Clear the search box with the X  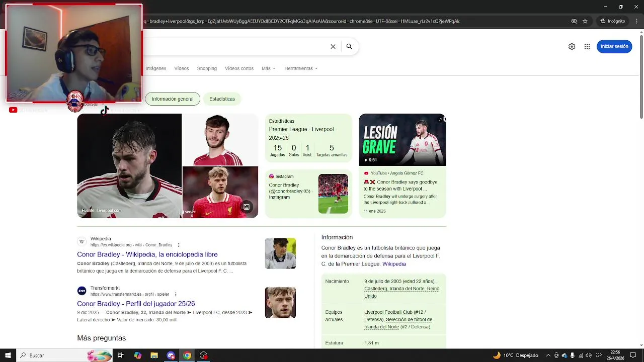[x=333, y=46]
